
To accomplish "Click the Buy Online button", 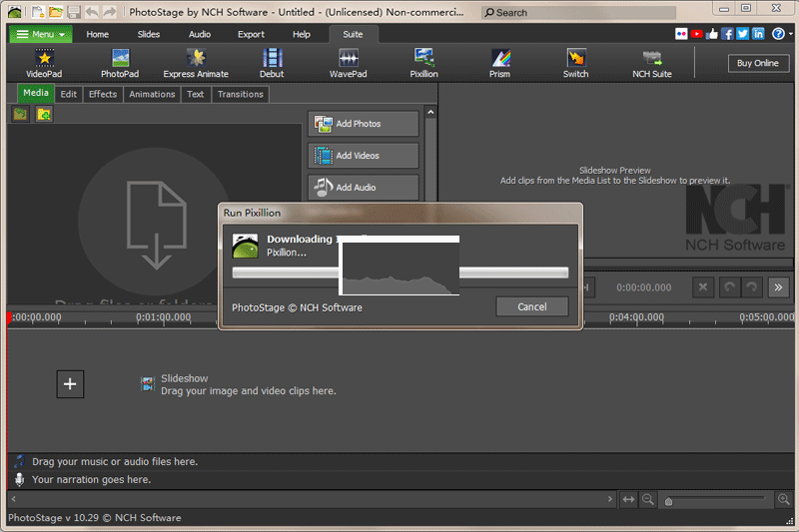I will tap(758, 63).
